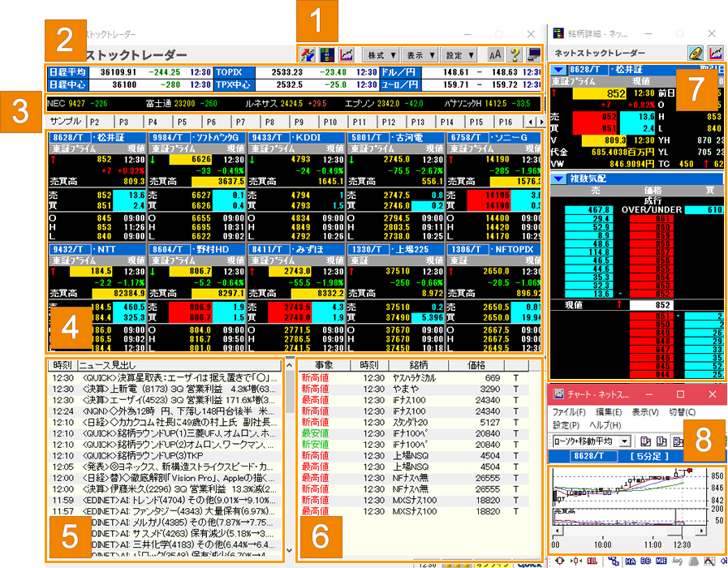Collapse the 複数気配 section arrow
This screenshot has height=568, width=728.
pyautogui.click(x=558, y=179)
